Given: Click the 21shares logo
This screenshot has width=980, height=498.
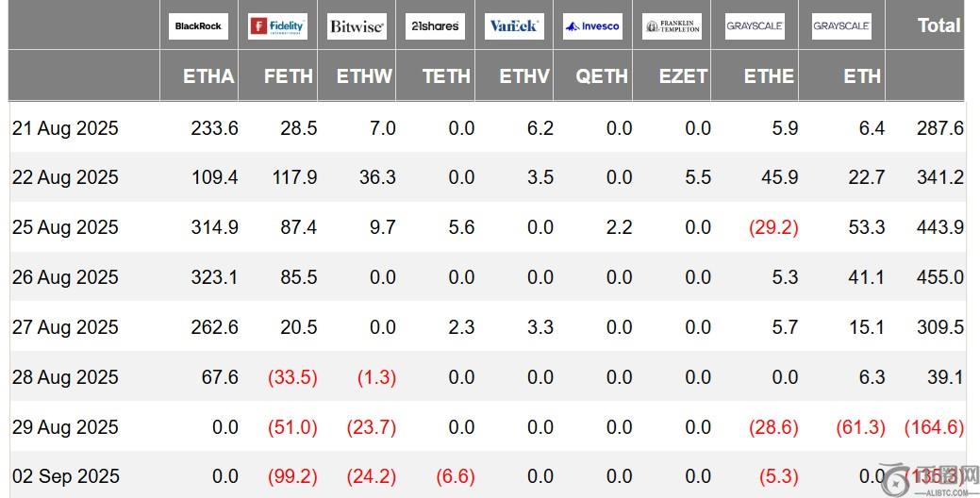Looking at the screenshot, I should point(435,26).
